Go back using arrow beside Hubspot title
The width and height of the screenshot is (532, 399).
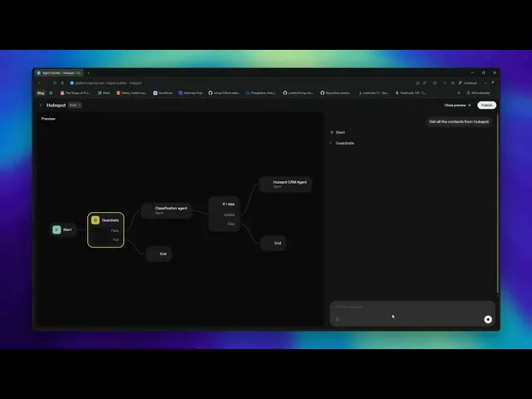click(x=41, y=106)
